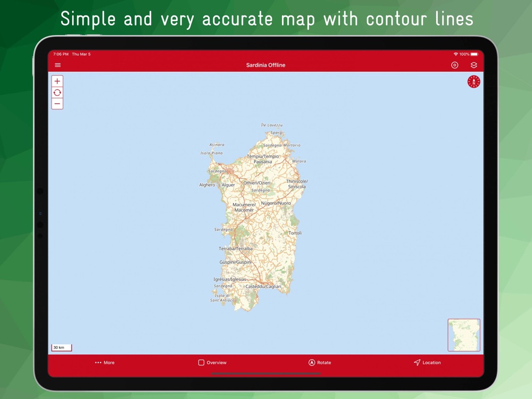532x399 pixels.
Task: Click the Nùgoro/Nuoro map label
Action: pos(276,203)
